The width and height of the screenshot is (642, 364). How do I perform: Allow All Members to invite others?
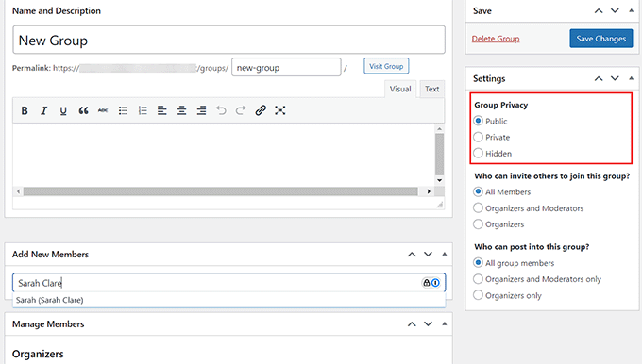click(x=478, y=191)
